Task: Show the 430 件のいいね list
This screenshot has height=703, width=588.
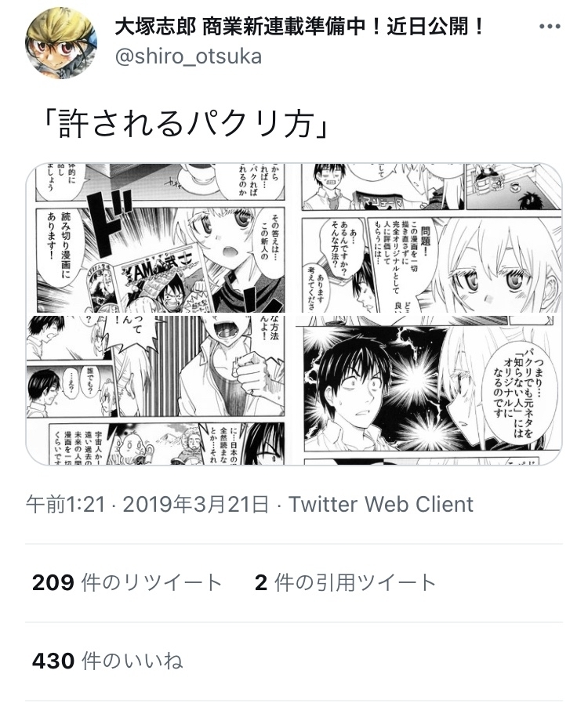Action: tap(107, 661)
